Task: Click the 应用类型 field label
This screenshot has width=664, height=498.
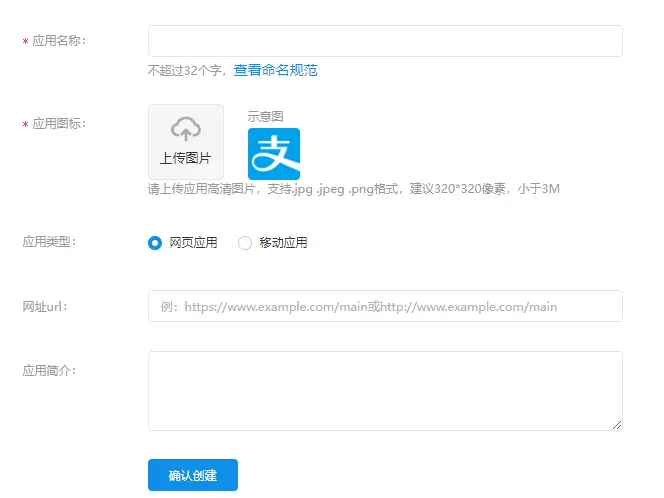Action: point(49,242)
